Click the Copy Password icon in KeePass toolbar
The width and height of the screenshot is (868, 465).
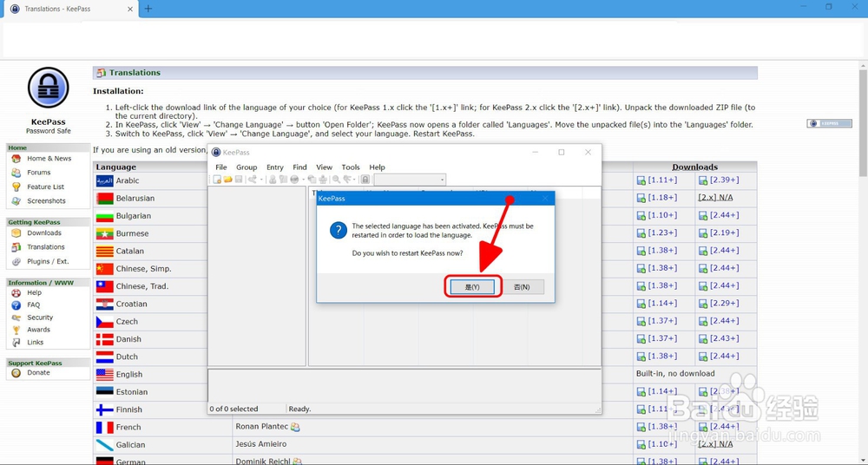pos(284,180)
